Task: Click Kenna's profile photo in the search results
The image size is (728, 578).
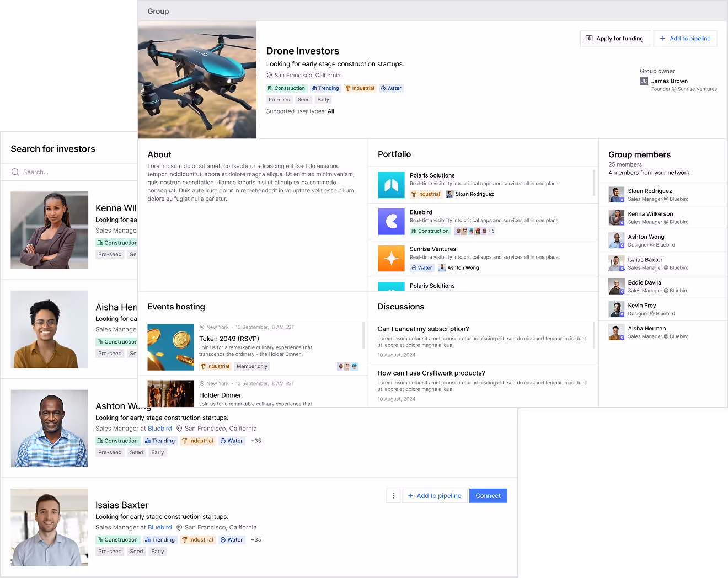Action: pos(50,231)
